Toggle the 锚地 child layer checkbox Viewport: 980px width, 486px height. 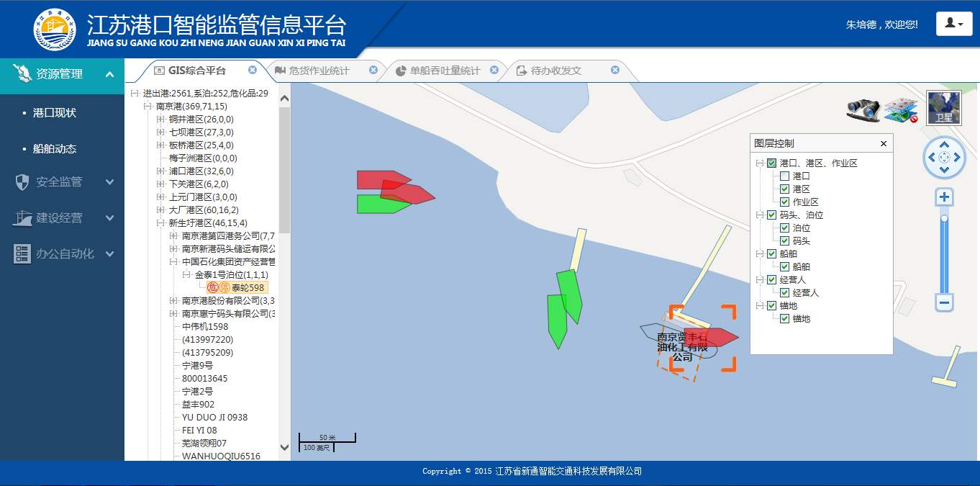coord(785,318)
